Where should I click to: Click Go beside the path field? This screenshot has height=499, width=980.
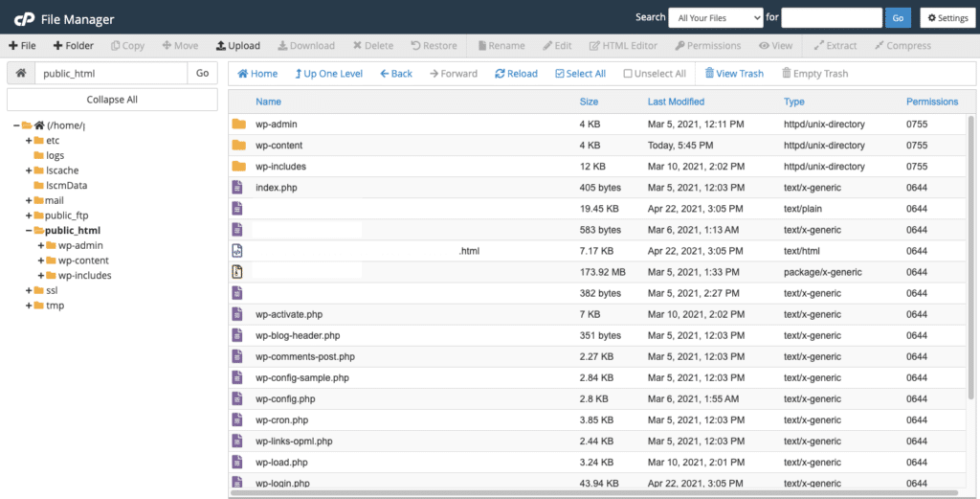click(x=203, y=73)
